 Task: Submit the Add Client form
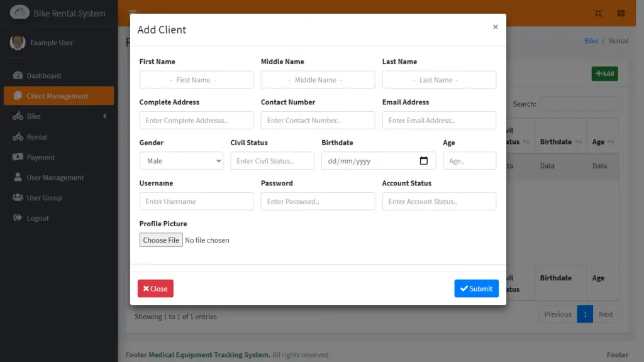(x=476, y=288)
